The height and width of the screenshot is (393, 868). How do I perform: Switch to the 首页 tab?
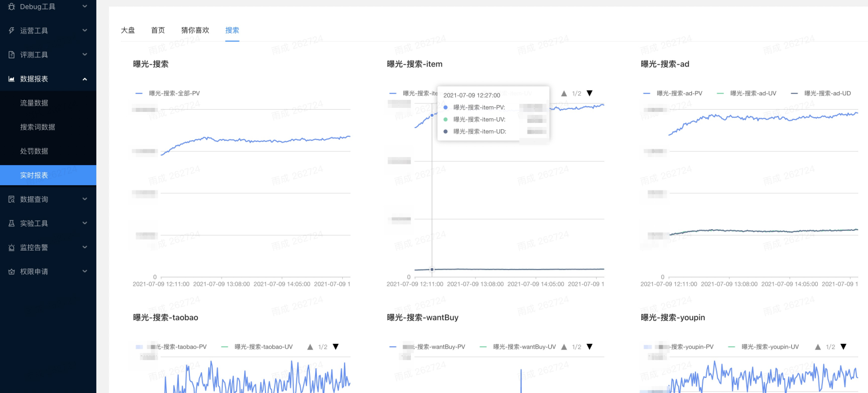158,30
